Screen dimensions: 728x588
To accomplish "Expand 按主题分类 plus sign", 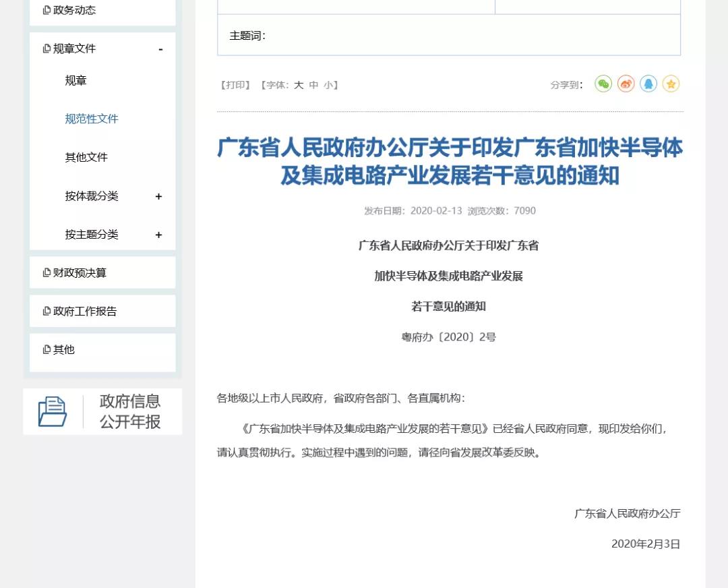I will (x=159, y=235).
